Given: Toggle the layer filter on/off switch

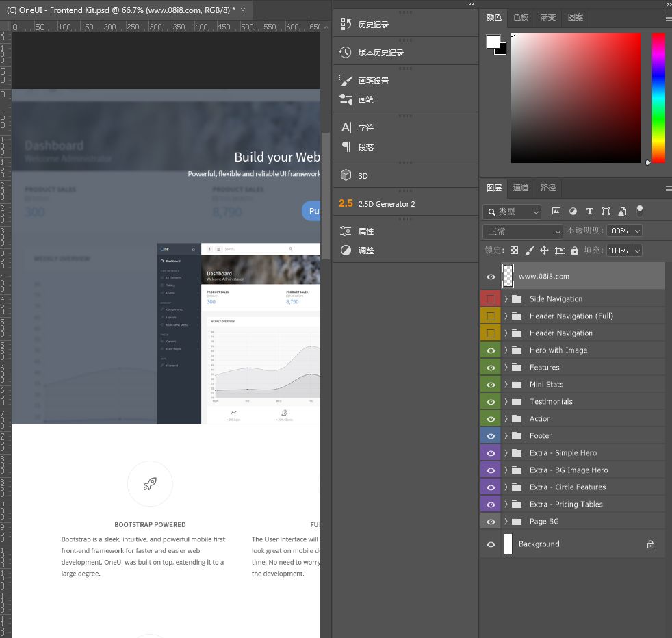Looking at the screenshot, I should [x=640, y=210].
